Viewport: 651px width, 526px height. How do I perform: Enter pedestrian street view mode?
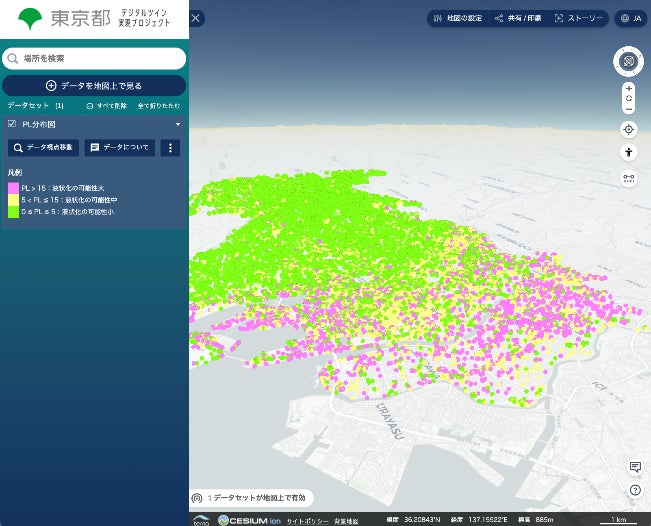point(628,153)
